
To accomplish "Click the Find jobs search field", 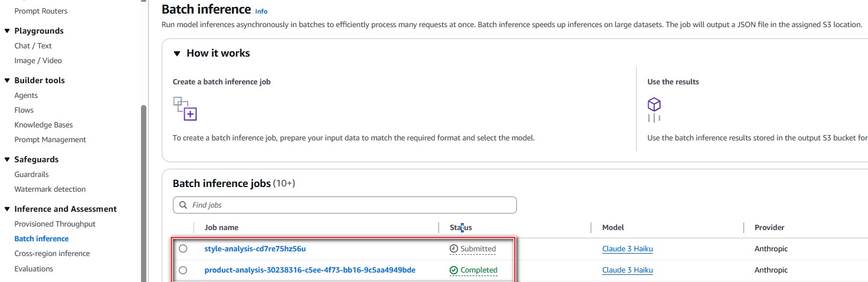I will 345,205.
